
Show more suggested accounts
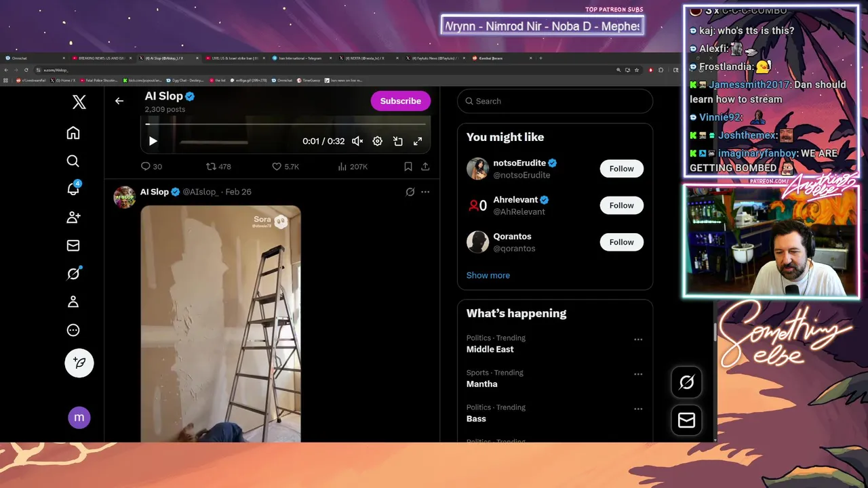488,275
